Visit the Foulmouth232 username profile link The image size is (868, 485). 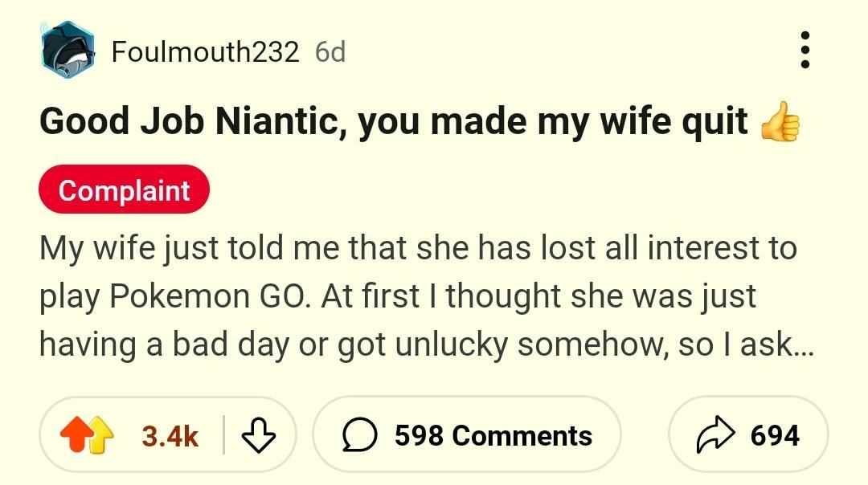pos(205,51)
